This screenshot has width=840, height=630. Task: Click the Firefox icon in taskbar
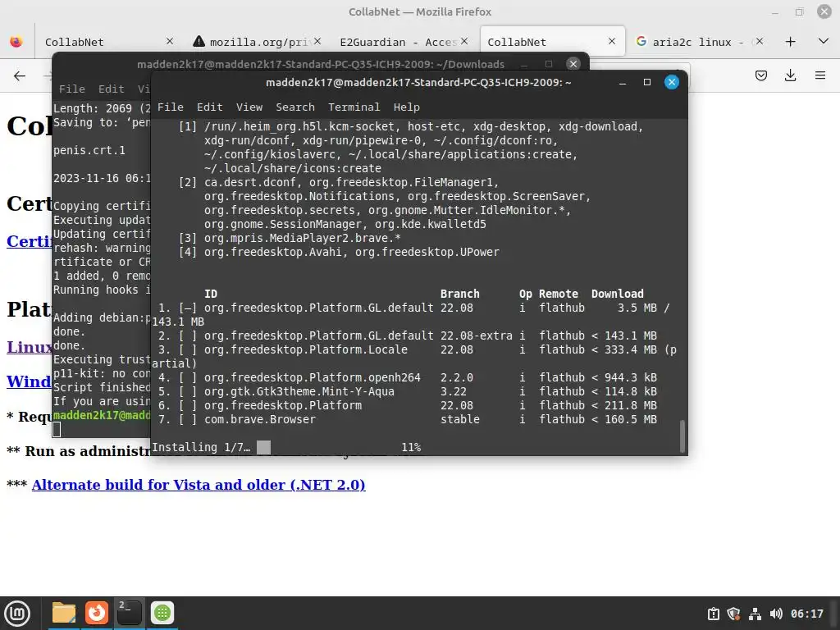coord(97,613)
